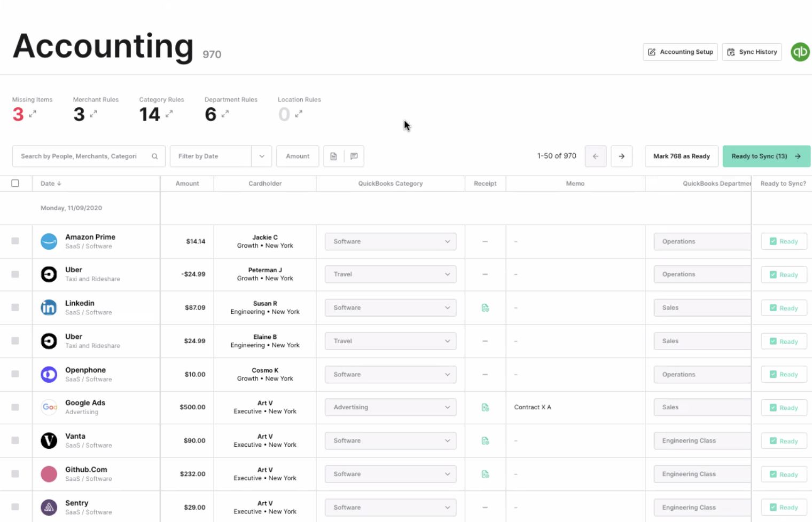The image size is (812, 522).
Task: Change the Software category dropdown for Sentry
Action: coord(391,507)
